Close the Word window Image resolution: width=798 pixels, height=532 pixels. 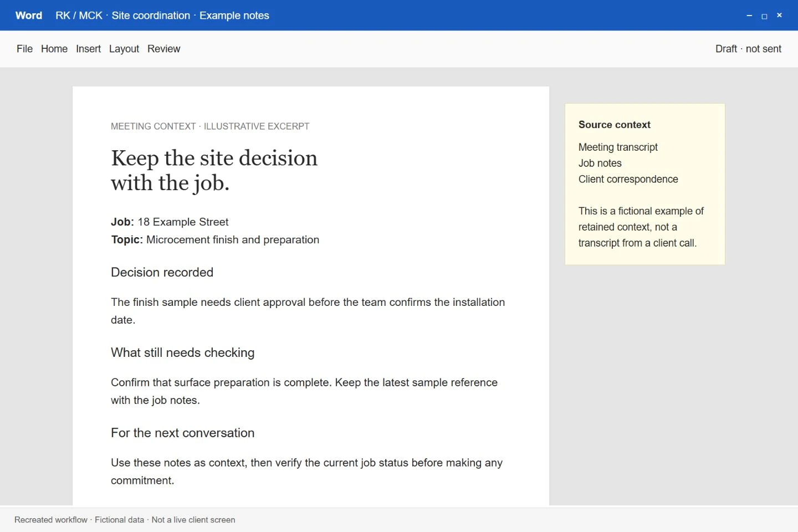click(x=779, y=16)
